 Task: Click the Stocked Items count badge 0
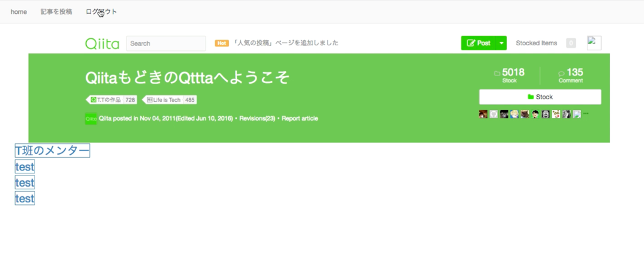[x=571, y=43]
